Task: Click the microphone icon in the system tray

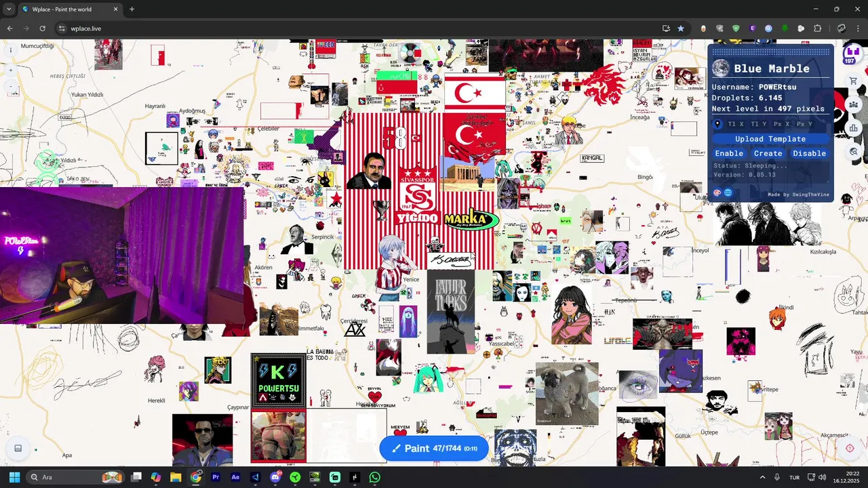Action: click(x=777, y=477)
